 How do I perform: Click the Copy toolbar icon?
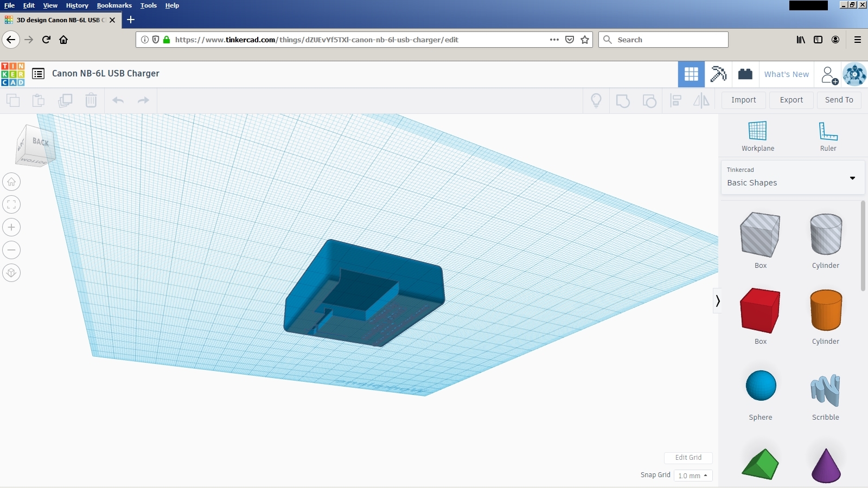(x=13, y=100)
